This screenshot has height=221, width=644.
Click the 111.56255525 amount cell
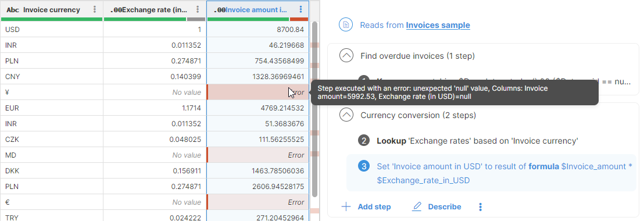tap(258, 139)
